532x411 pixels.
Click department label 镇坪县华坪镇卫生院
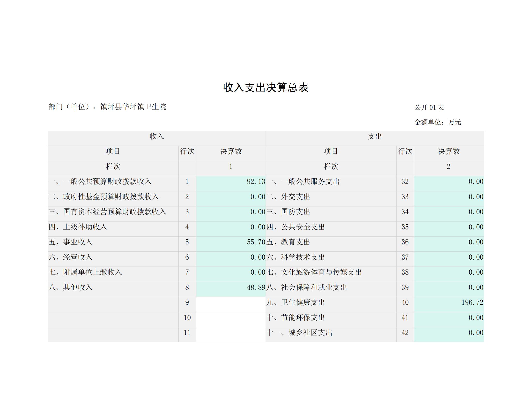coord(133,107)
